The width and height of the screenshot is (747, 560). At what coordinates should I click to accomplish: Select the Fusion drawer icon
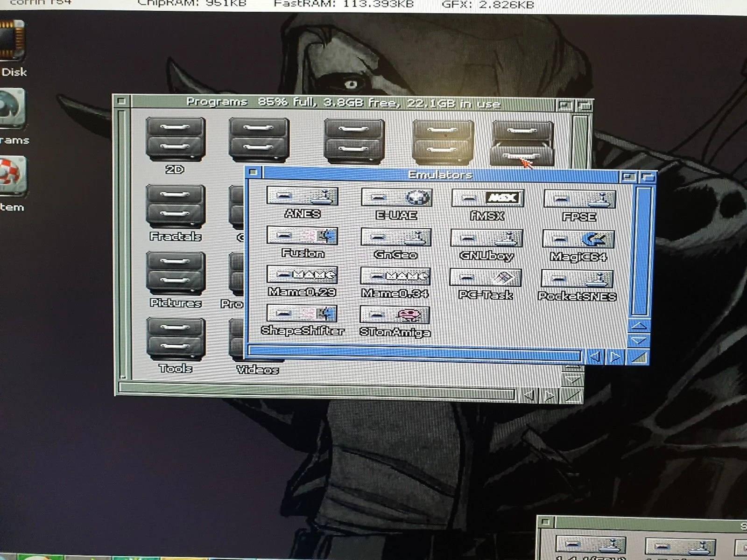(302, 235)
